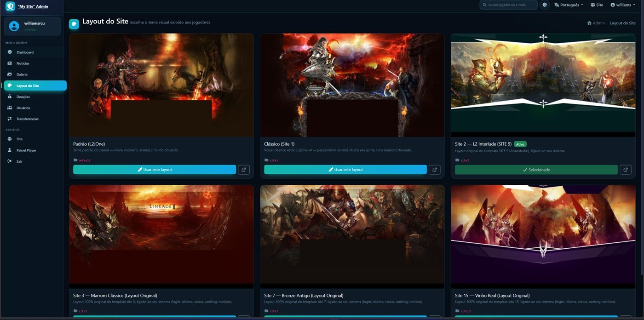The image size is (644, 320).
Task: Click Sair to log out
Action: click(35, 161)
